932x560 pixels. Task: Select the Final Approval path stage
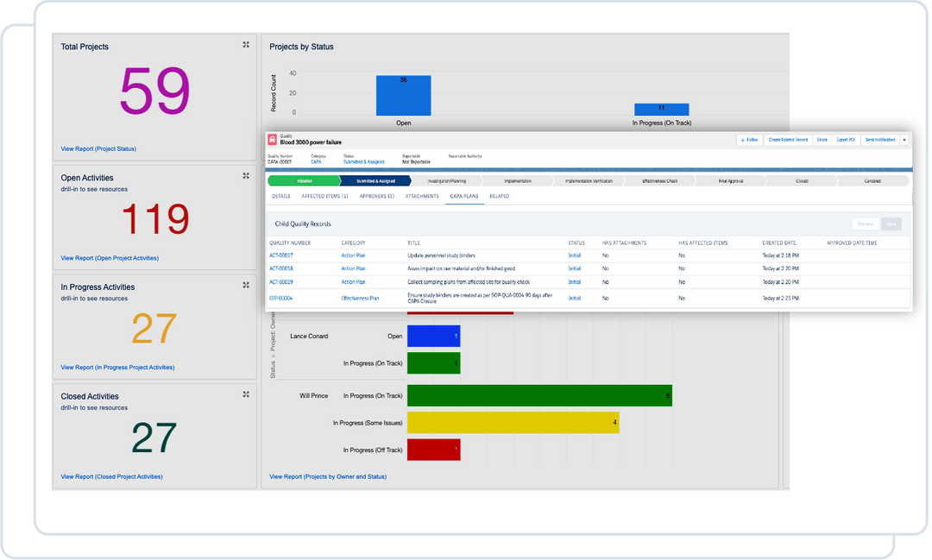[732, 181]
